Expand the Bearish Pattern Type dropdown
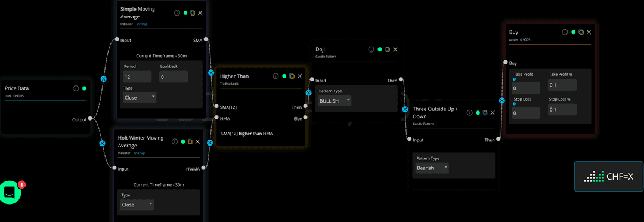This screenshot has height=222, width=644. click(432, 168)
